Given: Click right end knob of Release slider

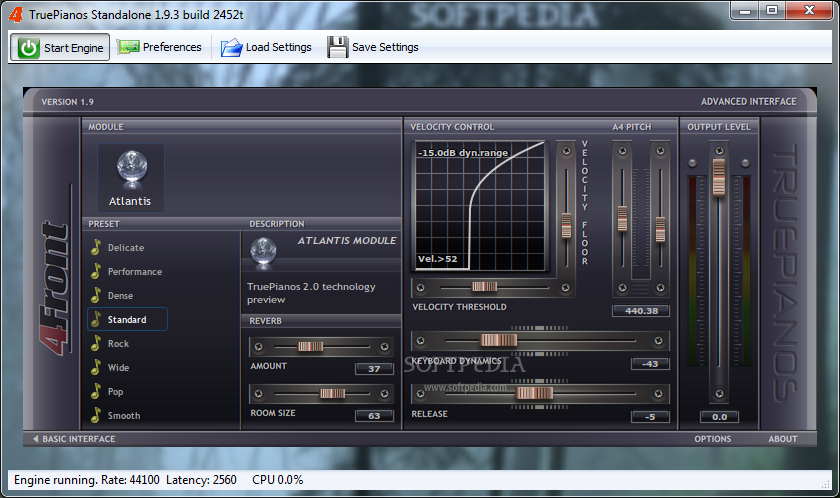Looking at the screenshot, I should [x=658, y=394].
